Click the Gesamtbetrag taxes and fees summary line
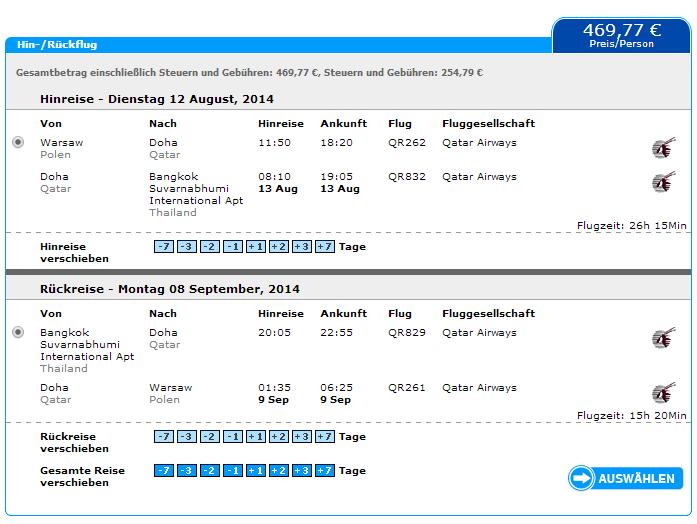697x524 pixels. click(x=249, y=73)
